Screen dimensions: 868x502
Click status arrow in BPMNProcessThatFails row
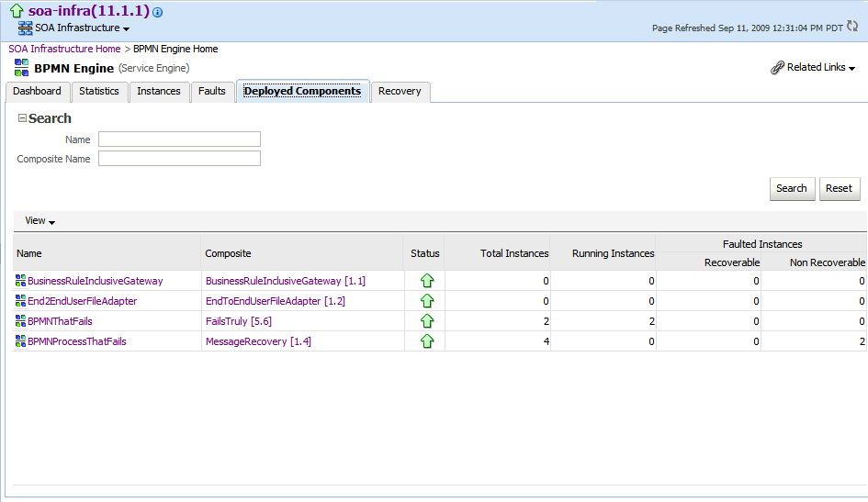tap(427, 341)
